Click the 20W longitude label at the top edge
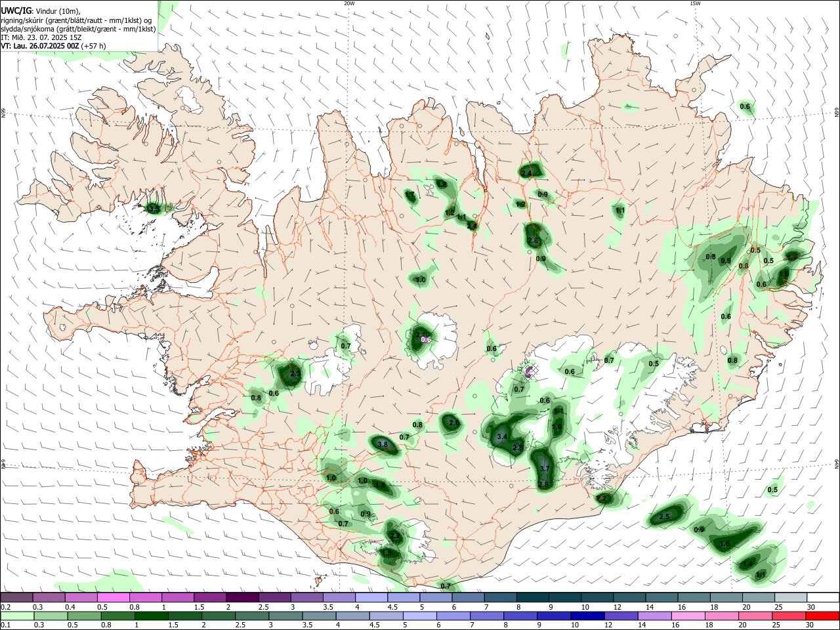This screenshot has width=840, height=630. [349, 3]
